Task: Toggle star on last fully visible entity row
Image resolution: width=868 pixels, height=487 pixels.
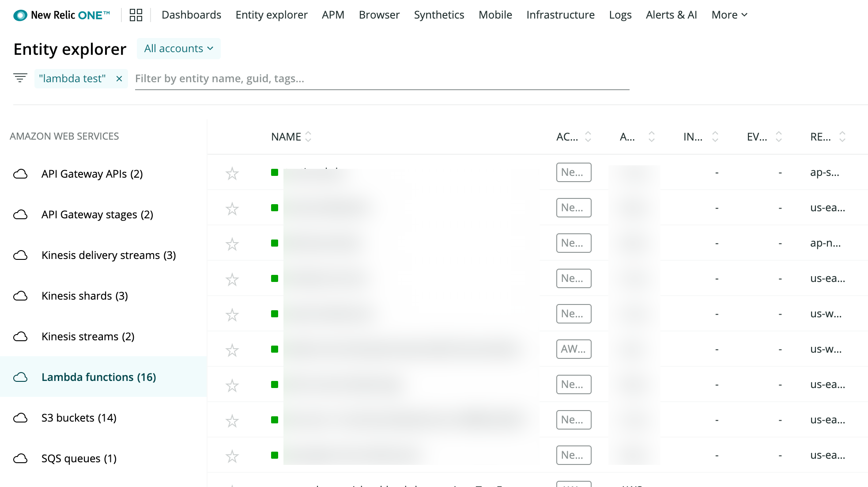Action: coord(232,456)
